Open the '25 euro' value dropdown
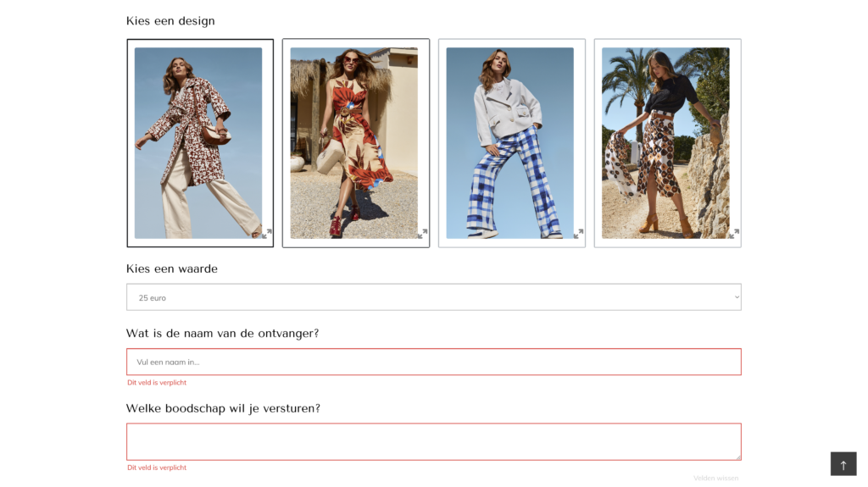The width and height of the screenshot is (868, 487). 433,297
